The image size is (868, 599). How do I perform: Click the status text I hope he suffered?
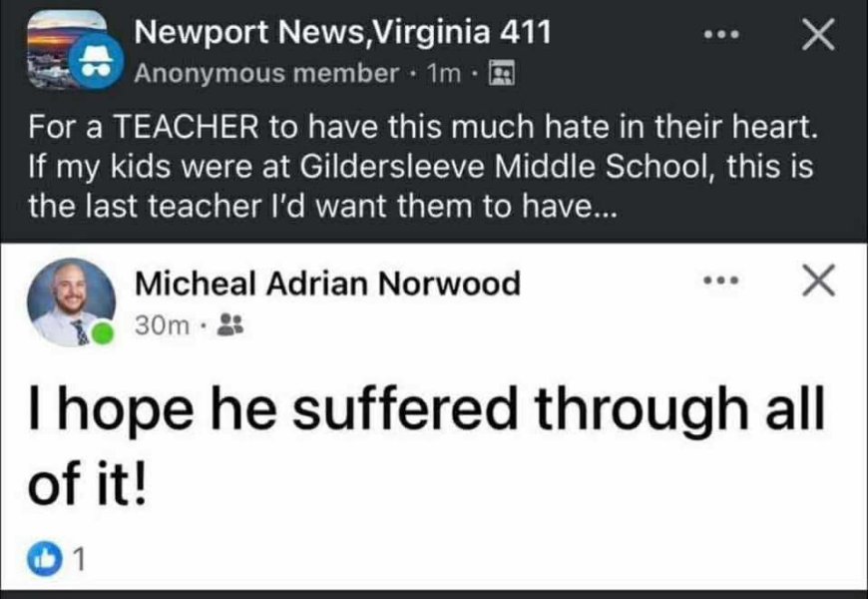click(426, 446)
